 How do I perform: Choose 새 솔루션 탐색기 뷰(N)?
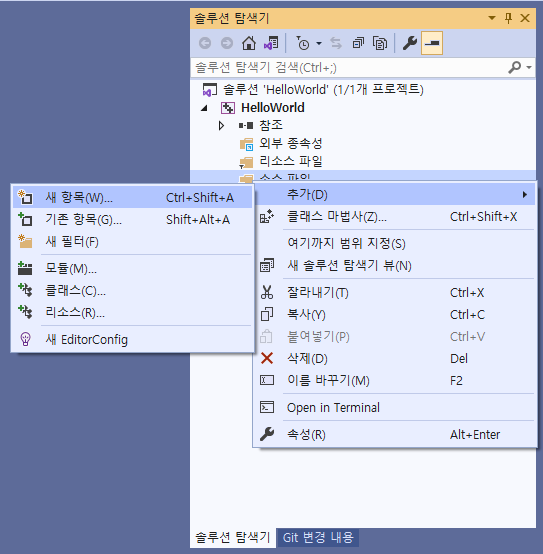[395, 266]
